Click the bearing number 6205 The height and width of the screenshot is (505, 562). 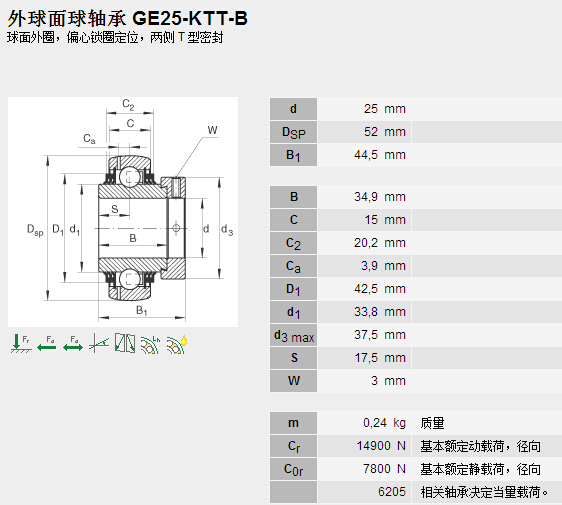pos(392,491)
